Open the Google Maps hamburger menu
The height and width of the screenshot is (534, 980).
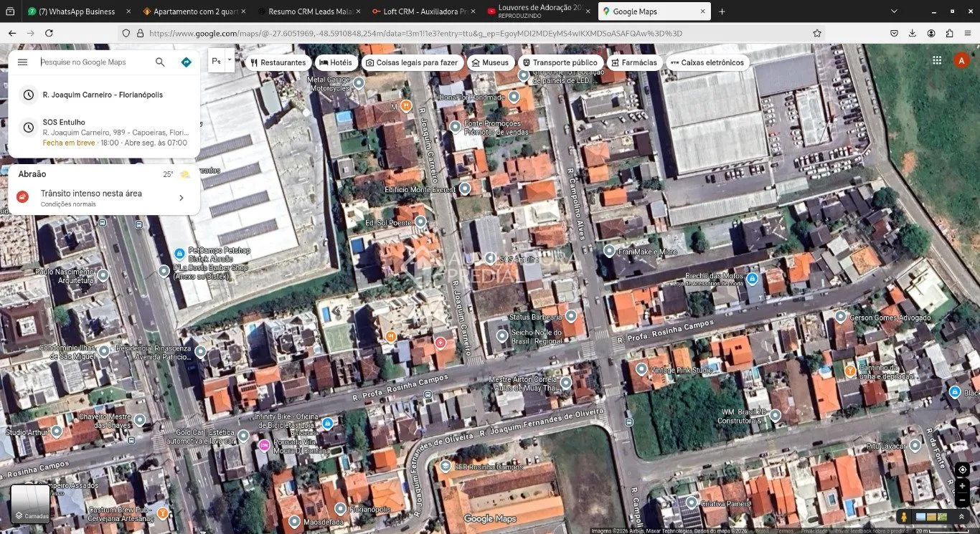click(x=22, y=62)
